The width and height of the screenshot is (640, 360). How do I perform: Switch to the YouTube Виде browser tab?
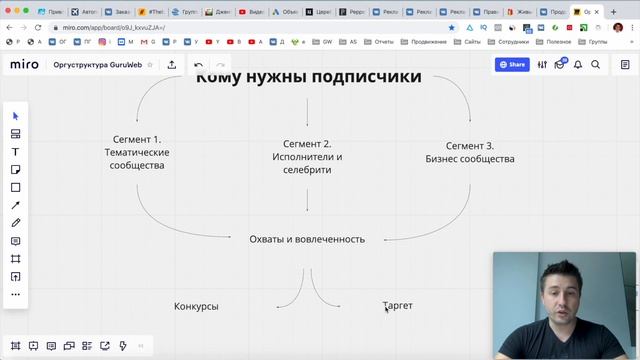(253, 12)
